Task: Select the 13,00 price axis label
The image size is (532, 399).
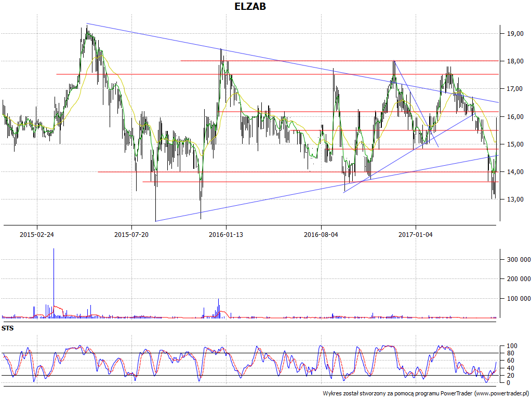Action: click(515, 199)
